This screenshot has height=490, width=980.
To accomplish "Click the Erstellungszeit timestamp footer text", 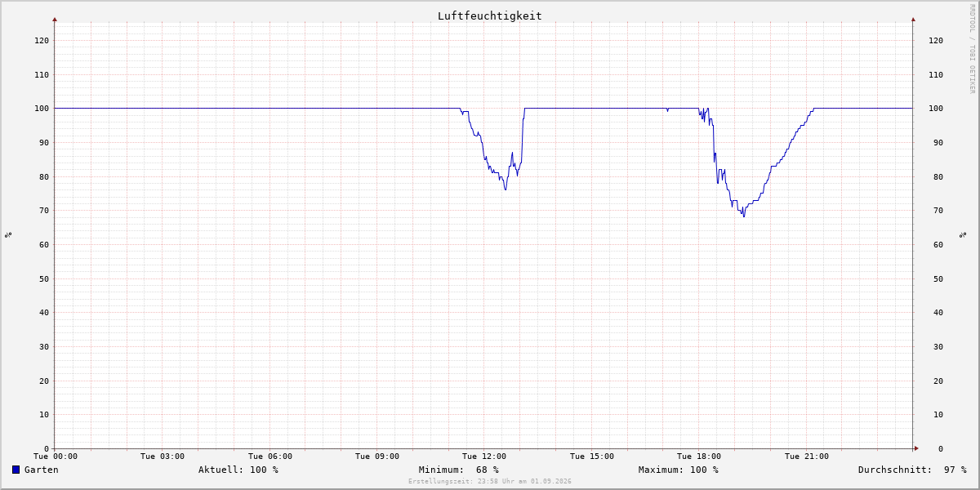I will tap(490, 481).
